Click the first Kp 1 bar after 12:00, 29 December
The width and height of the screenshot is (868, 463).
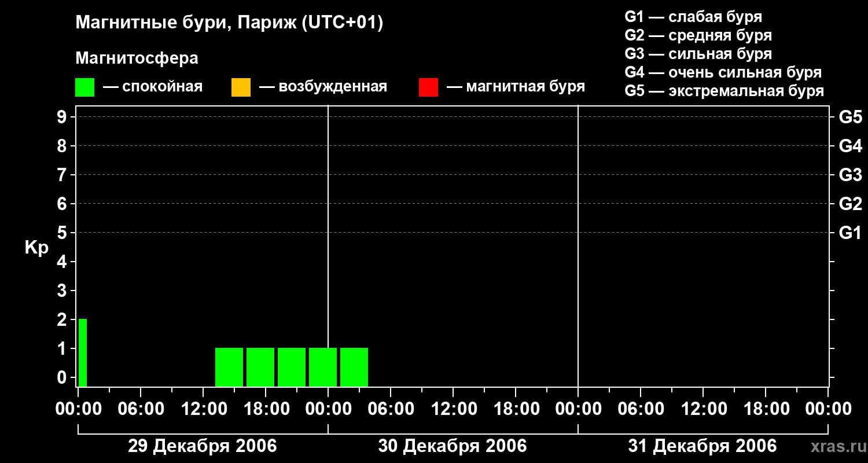229,367
